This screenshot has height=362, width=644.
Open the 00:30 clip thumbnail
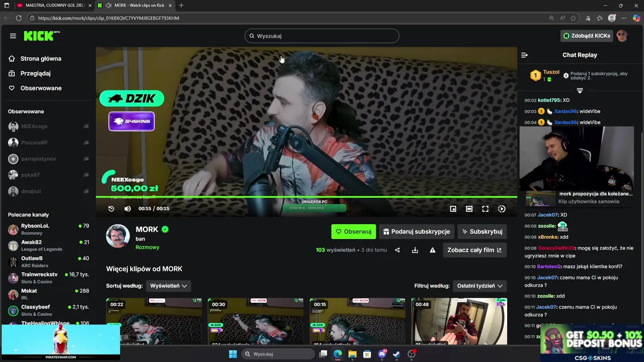coord(256,321)
